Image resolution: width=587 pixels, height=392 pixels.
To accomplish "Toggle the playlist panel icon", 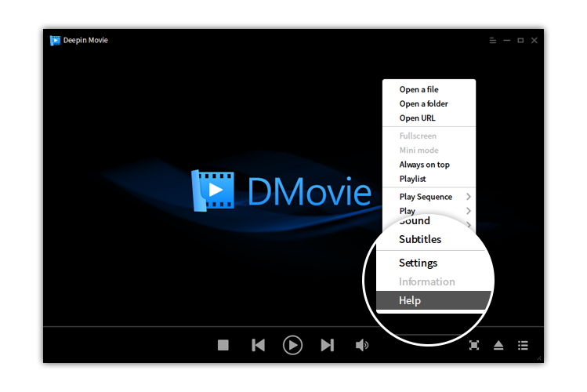I will tap(523, 345).
